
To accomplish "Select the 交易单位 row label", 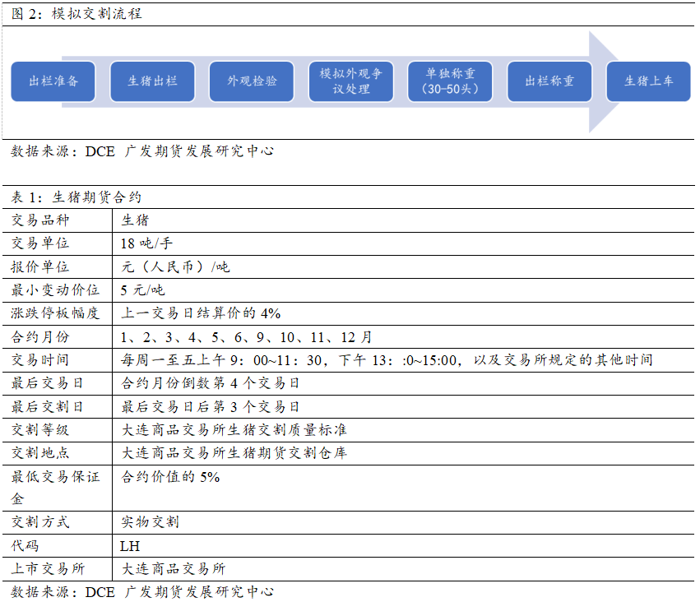I will tap(40, 243).
